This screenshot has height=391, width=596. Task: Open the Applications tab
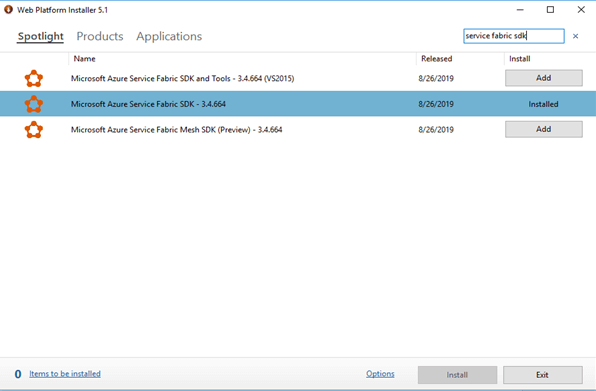pos(169,36)
